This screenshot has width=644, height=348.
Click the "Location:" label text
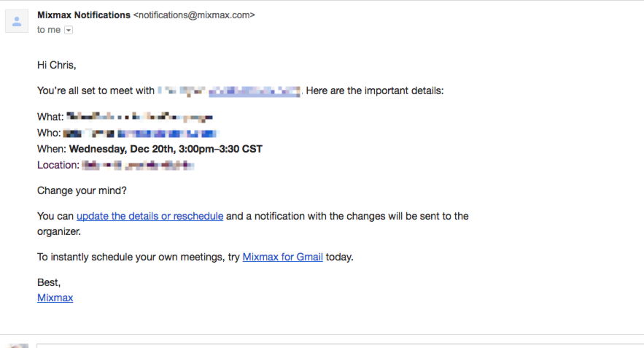(58, 165)
